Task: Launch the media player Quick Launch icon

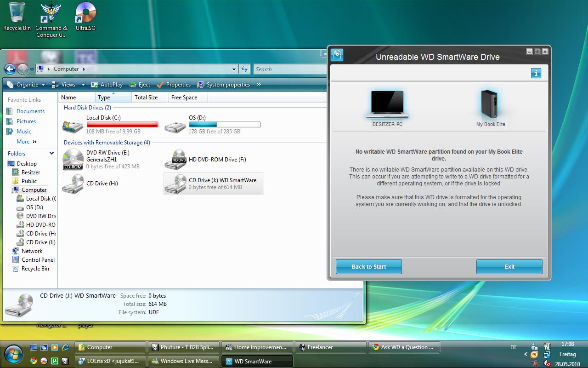Action: [55, 348]
